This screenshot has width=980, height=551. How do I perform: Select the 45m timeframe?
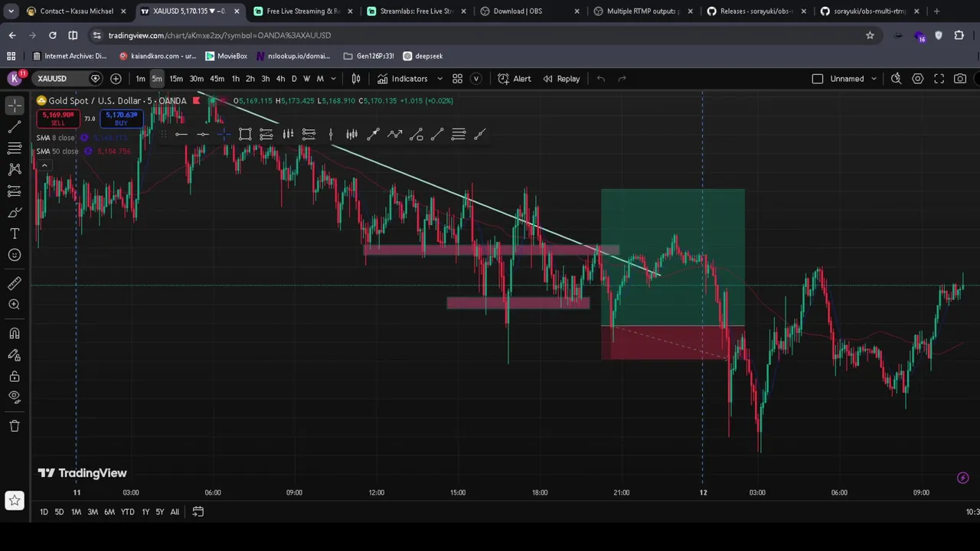(x=217, y=79)
